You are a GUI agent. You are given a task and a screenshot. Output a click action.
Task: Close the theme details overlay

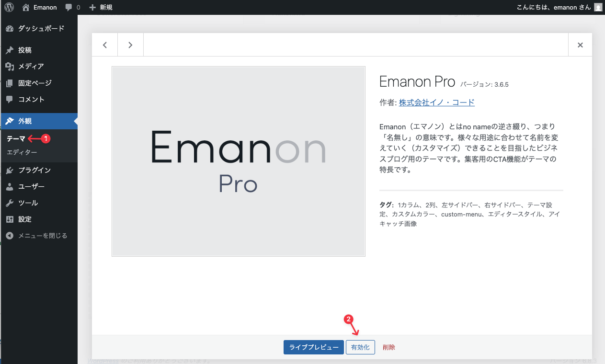click(x=580, y=45)
